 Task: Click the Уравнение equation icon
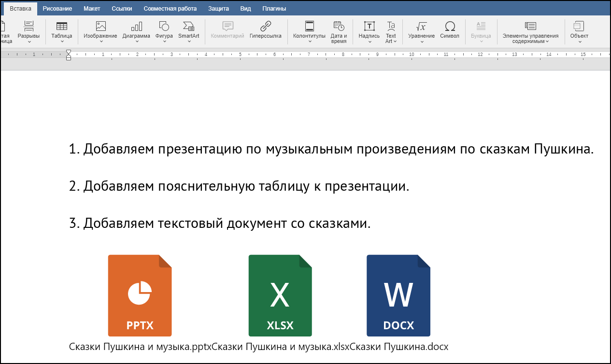click(x=421, y=26)
